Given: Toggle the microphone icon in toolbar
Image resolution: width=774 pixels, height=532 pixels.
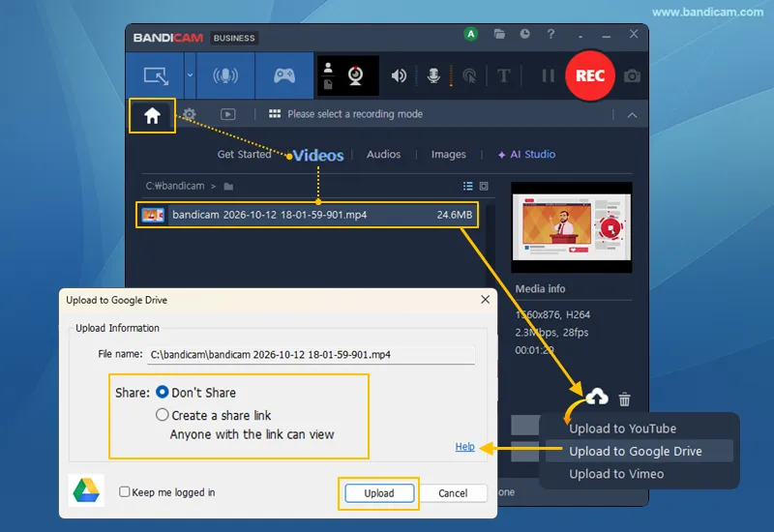Looking at the screenshot, I should point(433,75).
